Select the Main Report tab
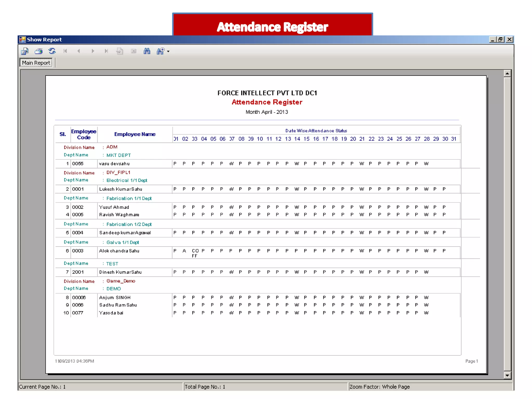This screenshot has height=399, width=532. [x=36, y=63]
